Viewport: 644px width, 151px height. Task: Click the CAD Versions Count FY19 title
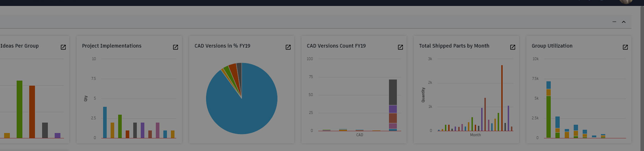[336, 46]
